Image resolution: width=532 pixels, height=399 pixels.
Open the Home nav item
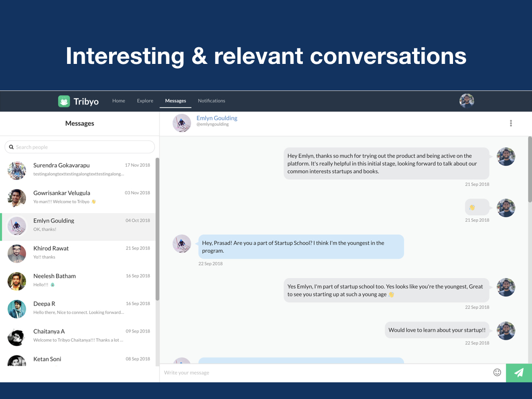click(x=119, y=101)
